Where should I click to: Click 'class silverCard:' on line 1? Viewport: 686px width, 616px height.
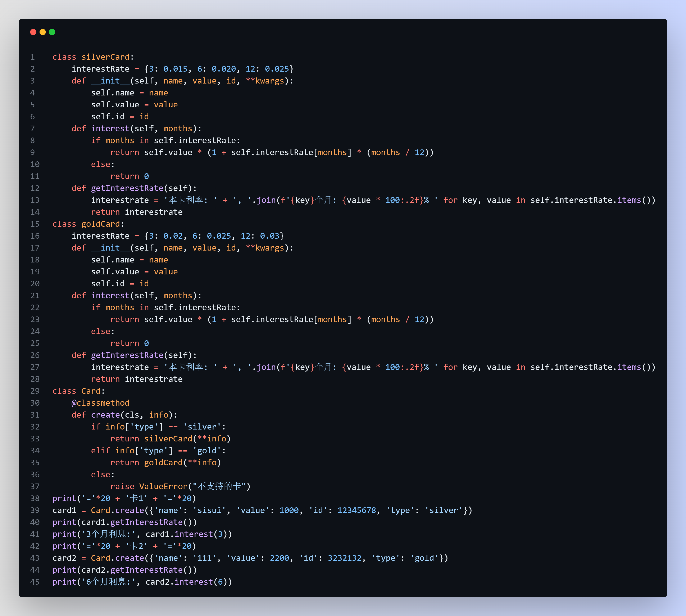[x=93, y=57]
